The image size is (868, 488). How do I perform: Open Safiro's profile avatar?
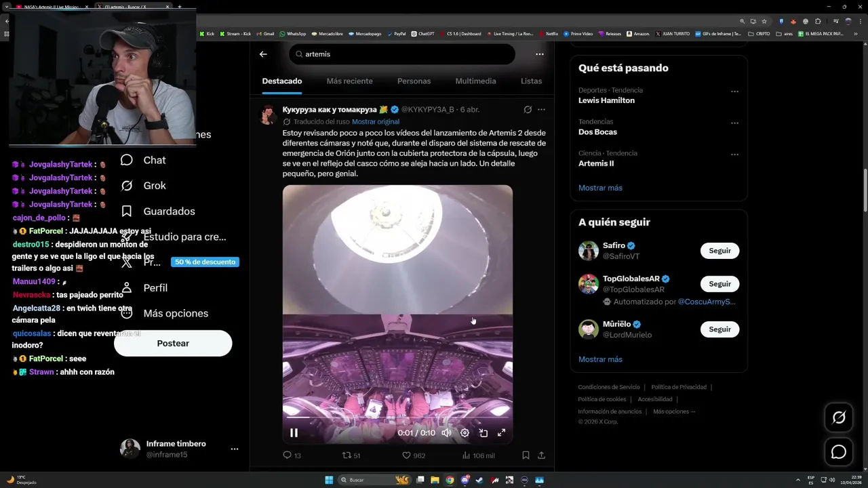click(589, 251)
